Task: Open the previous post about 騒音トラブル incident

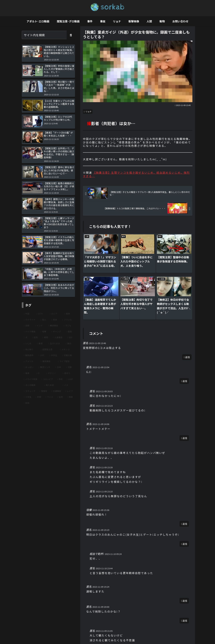Action: coord(138,193)
